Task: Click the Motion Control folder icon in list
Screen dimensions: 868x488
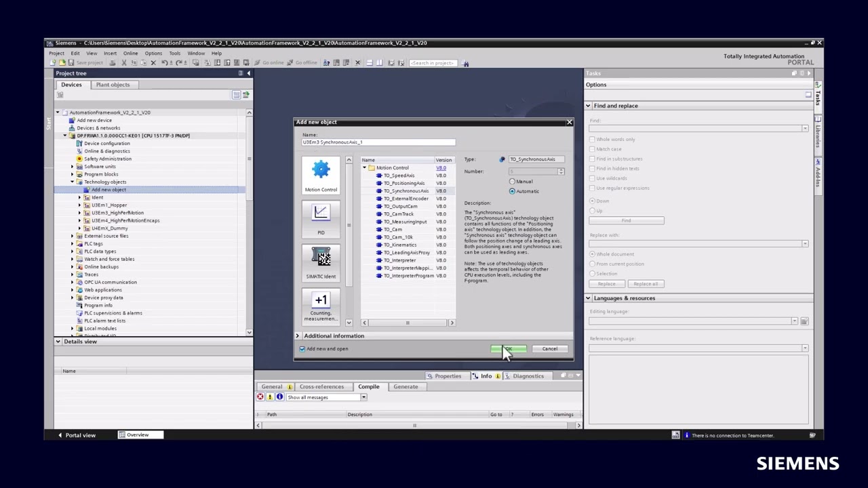Action: point(372,167)
